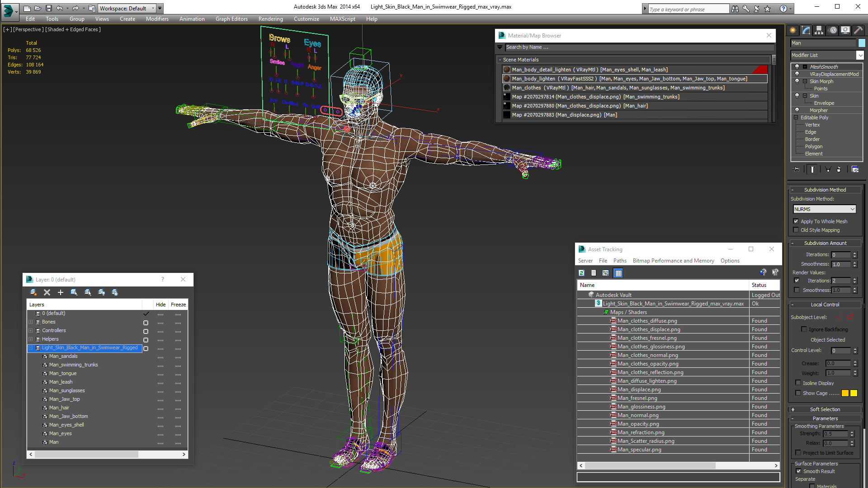Click Freeze/Unfreeze All Layers icon in Layer dialog

coord(115,292)
